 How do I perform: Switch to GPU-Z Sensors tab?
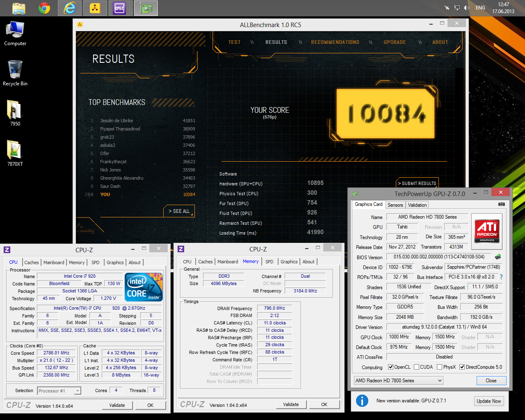point(395,205)
